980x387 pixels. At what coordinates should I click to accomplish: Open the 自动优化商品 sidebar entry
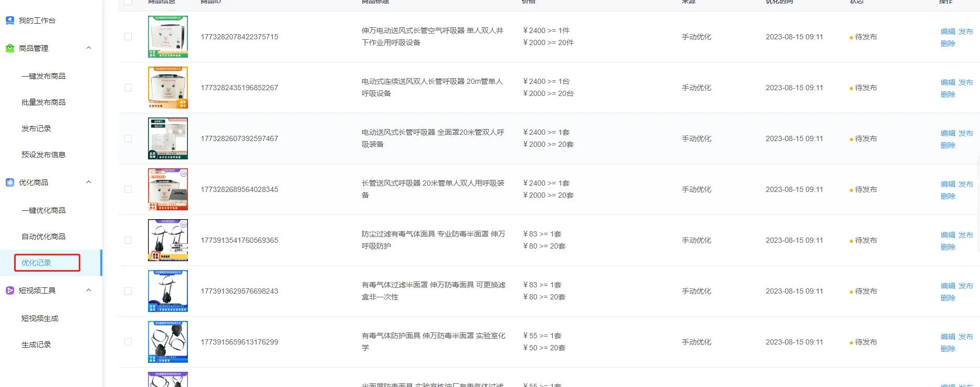(44, 236)
